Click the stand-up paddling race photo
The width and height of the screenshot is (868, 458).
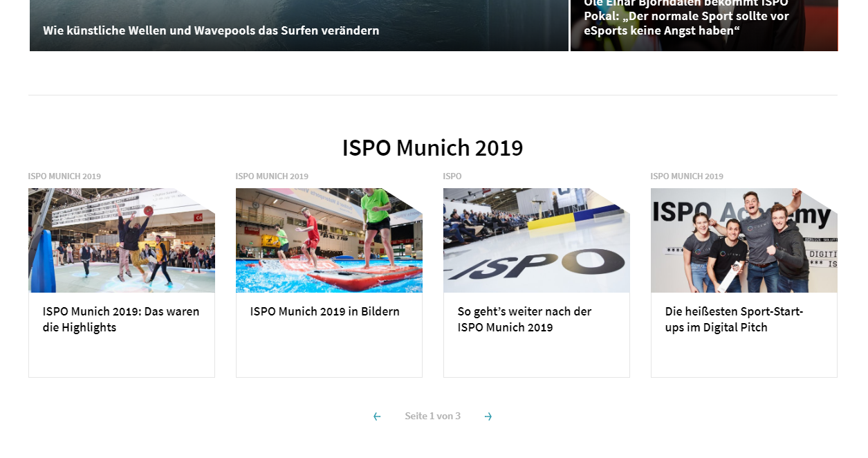coord(329,240)
